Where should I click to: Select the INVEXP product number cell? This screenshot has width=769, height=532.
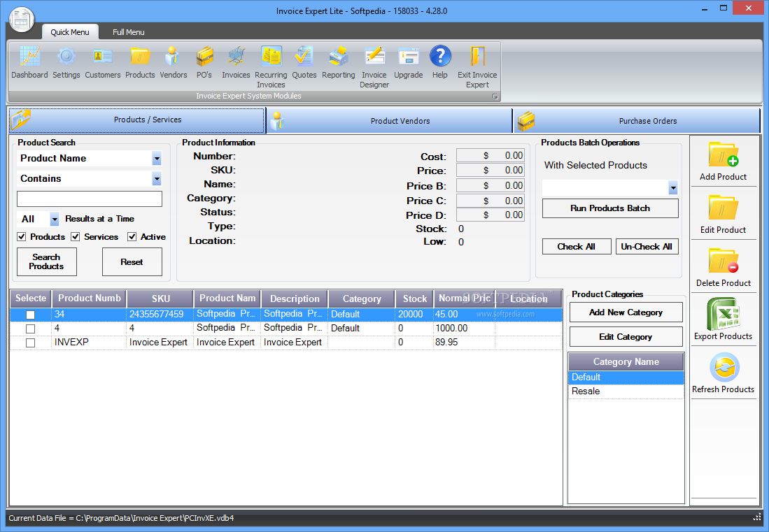pyautogui.click(x=90, y=343)
